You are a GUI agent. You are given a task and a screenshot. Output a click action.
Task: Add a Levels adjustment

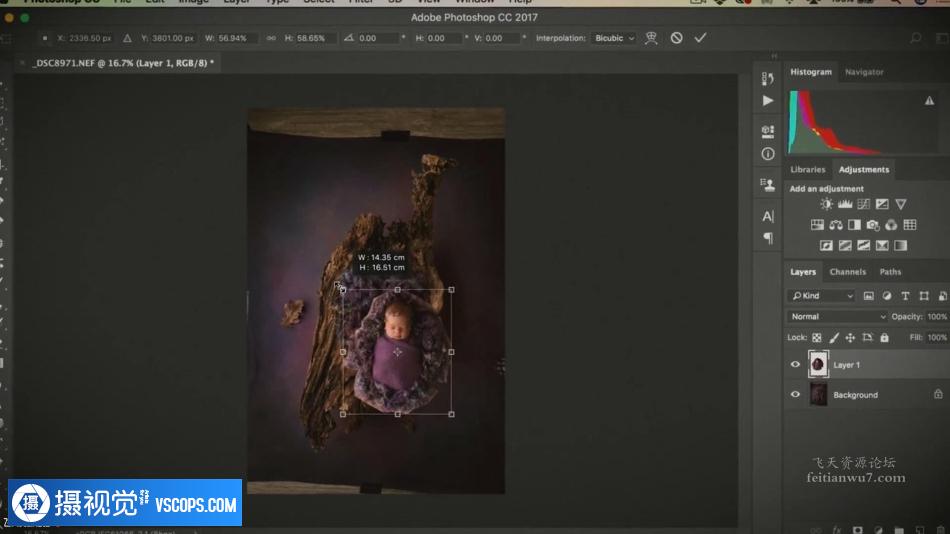[845, 204]
